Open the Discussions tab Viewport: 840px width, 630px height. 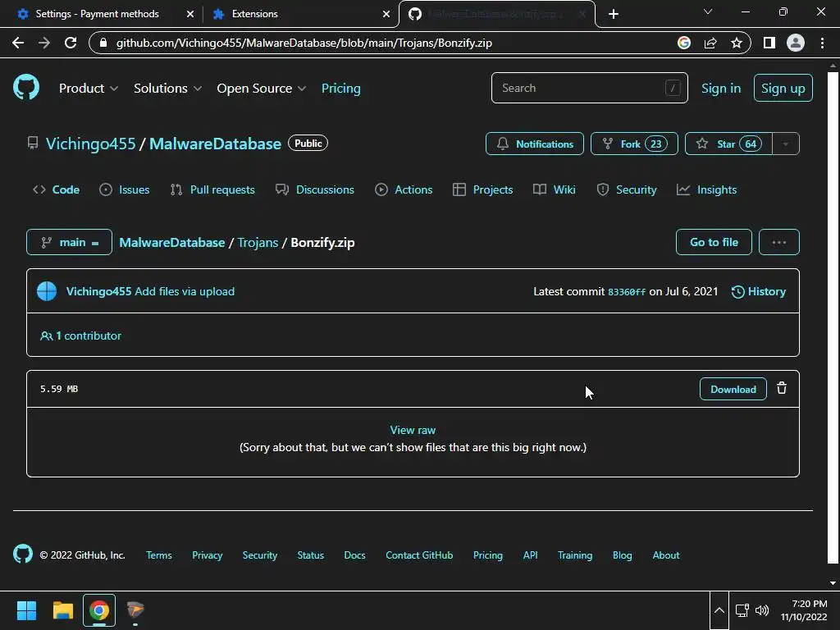coord(315,189)
